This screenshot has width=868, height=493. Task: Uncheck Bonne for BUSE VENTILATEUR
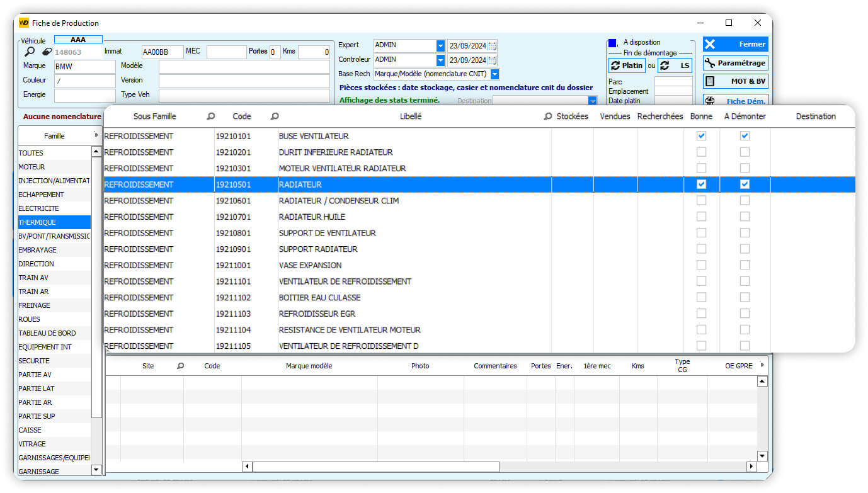pyautogui.click(x=702, y=136)
